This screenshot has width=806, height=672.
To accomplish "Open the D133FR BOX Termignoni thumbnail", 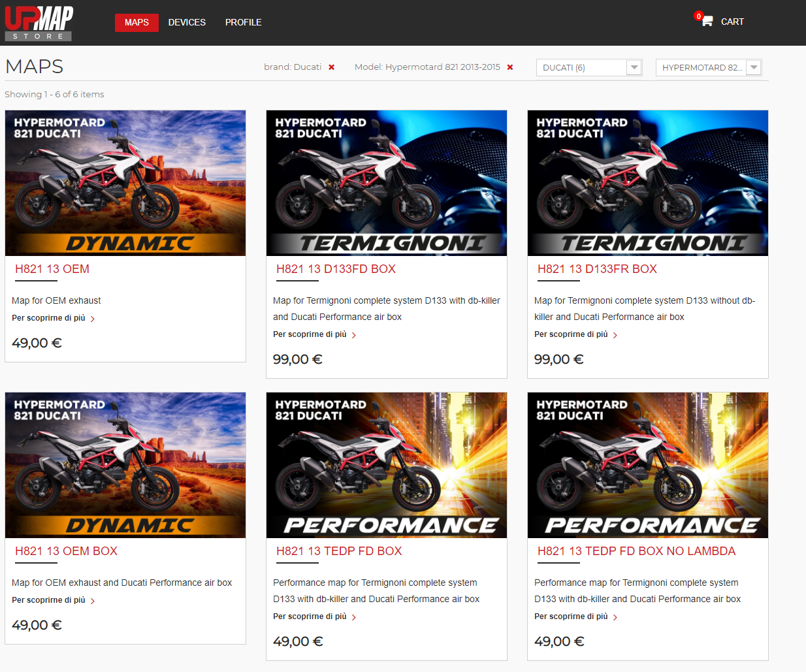I will tap(648, 183).
